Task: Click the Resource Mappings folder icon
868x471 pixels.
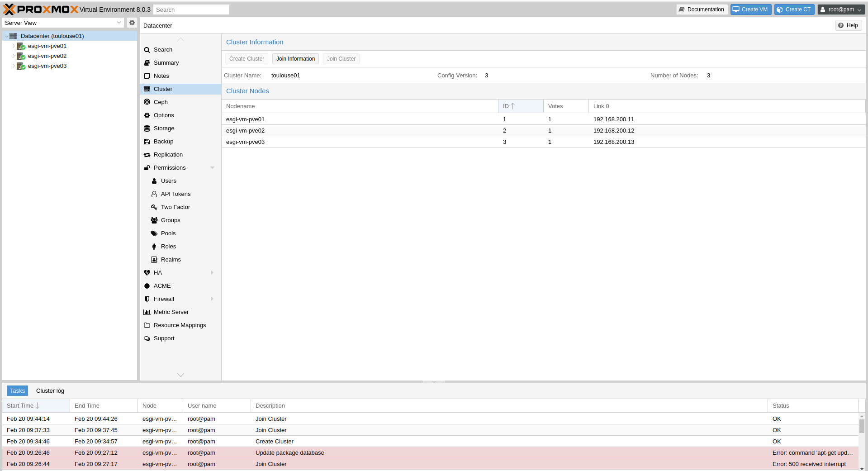Action: 147,325
